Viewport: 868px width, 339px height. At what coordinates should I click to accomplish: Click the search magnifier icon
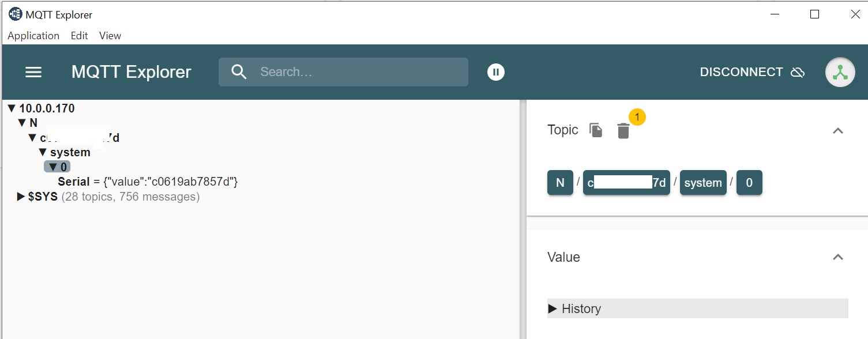[239, 71]
